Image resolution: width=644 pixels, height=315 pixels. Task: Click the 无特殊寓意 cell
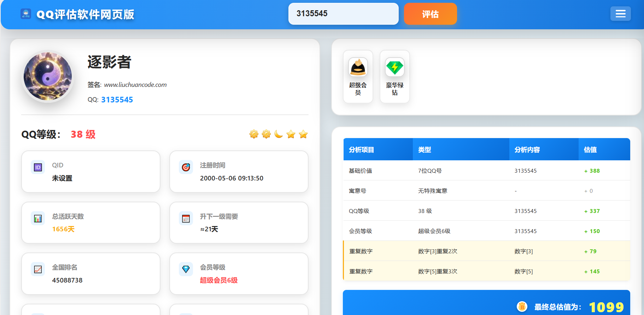(433, 191)
